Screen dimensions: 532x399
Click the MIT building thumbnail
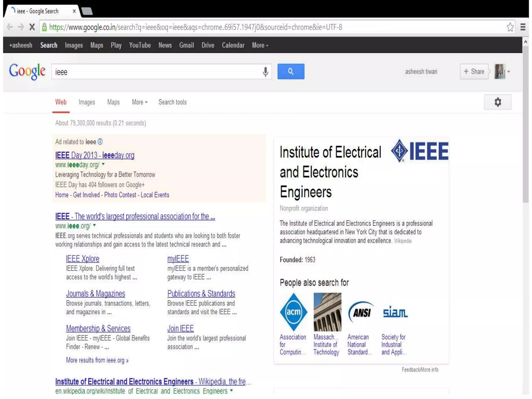click(x=327, y=312)
